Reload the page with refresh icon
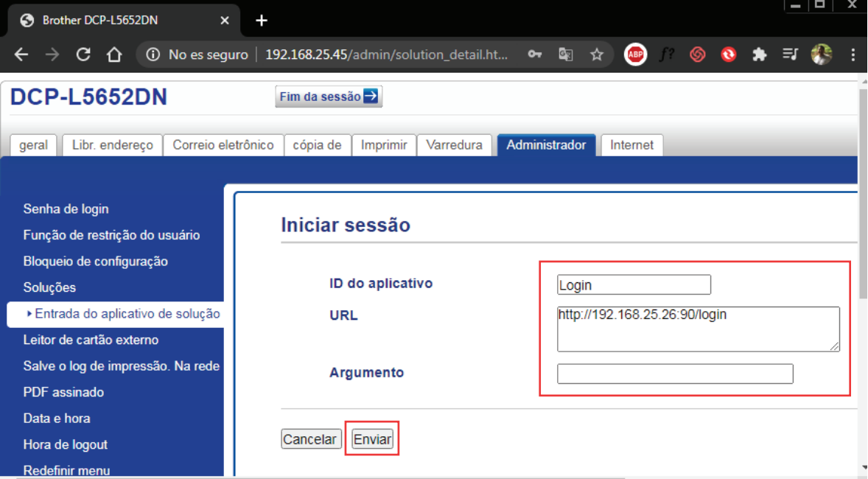The image size is (868, 479). [83, 55]
